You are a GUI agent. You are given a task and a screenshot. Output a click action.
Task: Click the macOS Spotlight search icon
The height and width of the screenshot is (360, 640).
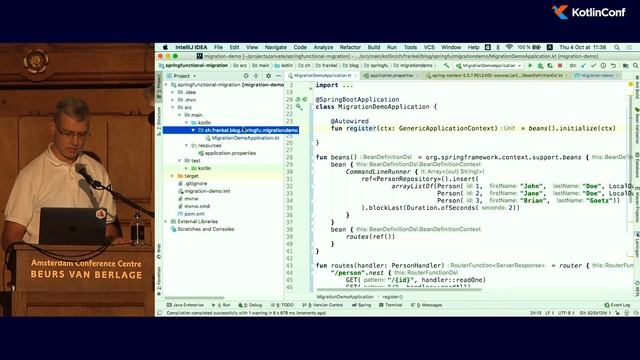[x=617, y=47]
